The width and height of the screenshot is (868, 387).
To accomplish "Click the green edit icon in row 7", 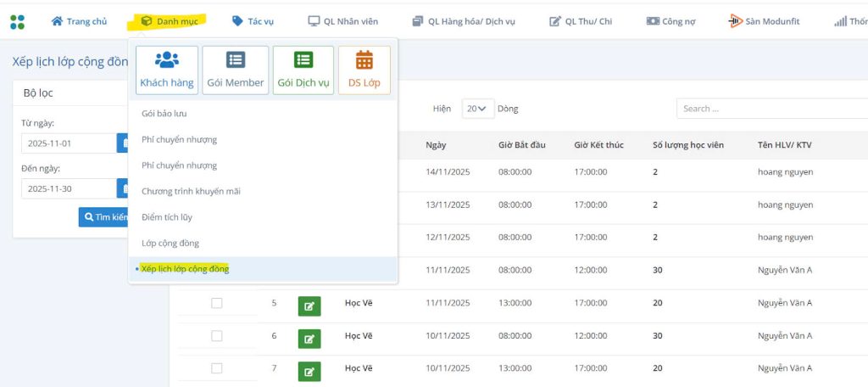I will 309,371.
